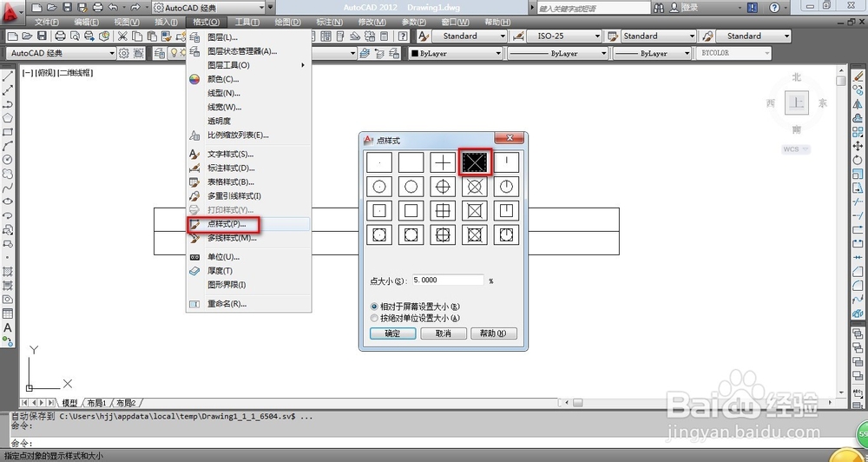
Task: Click Multileader Style icon in styles toolbar
Action: 707,36
